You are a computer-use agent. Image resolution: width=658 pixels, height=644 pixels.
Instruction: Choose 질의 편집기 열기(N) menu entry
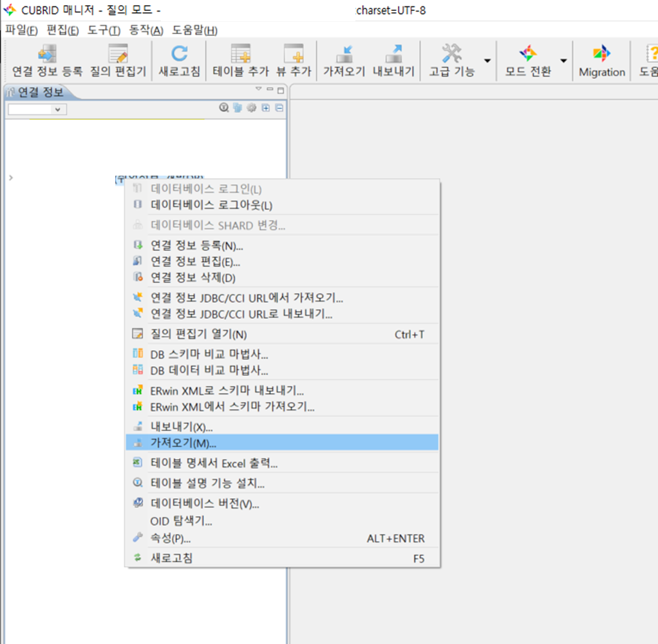point(282,334)
